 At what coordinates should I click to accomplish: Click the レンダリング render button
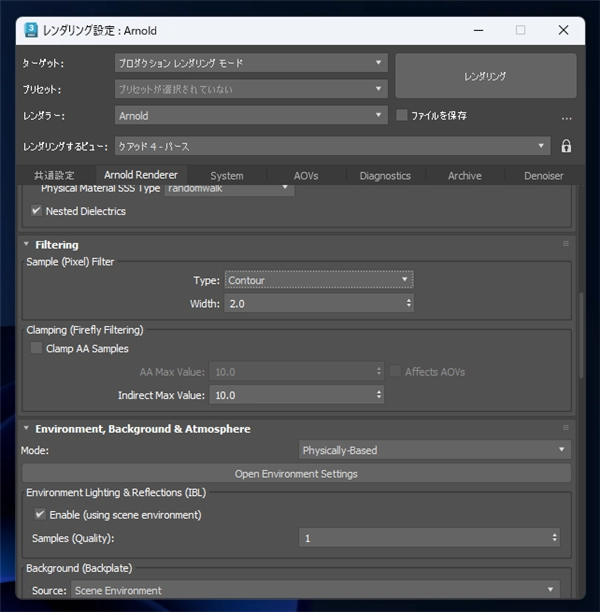click(486, 76)
